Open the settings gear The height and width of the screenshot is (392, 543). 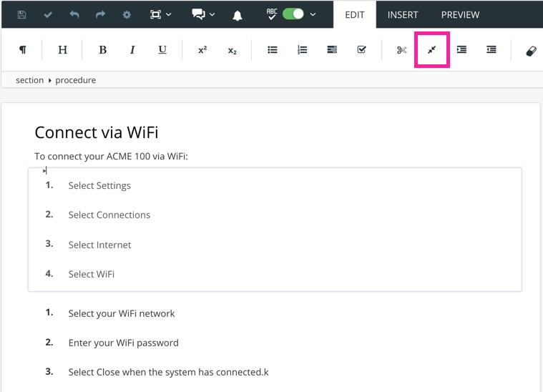[x=127, y=14]
